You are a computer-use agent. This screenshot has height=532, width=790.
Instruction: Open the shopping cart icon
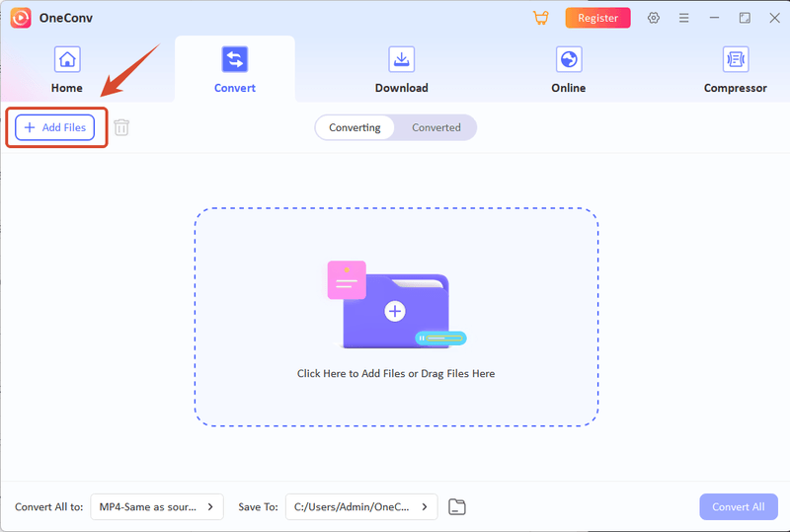540,18
